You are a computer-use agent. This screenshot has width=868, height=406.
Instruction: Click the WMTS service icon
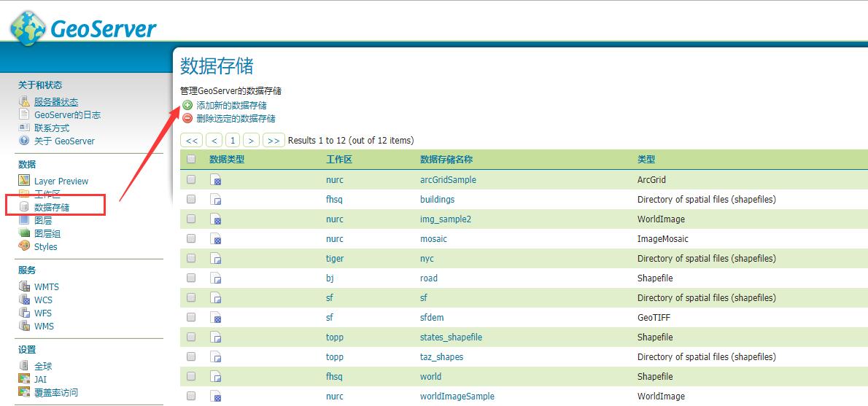24,286
